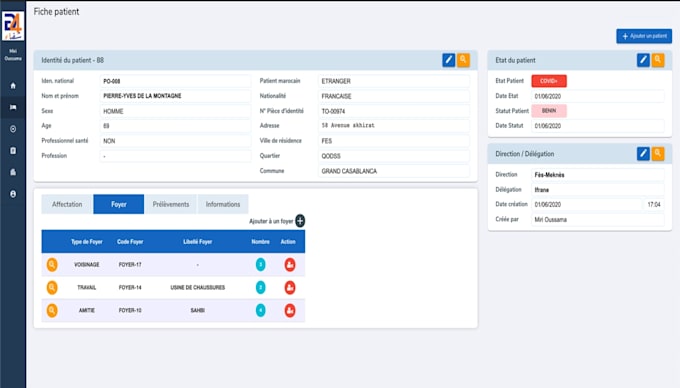Click creation time field 17:04
Screen dimensions: 680x388
654,204
